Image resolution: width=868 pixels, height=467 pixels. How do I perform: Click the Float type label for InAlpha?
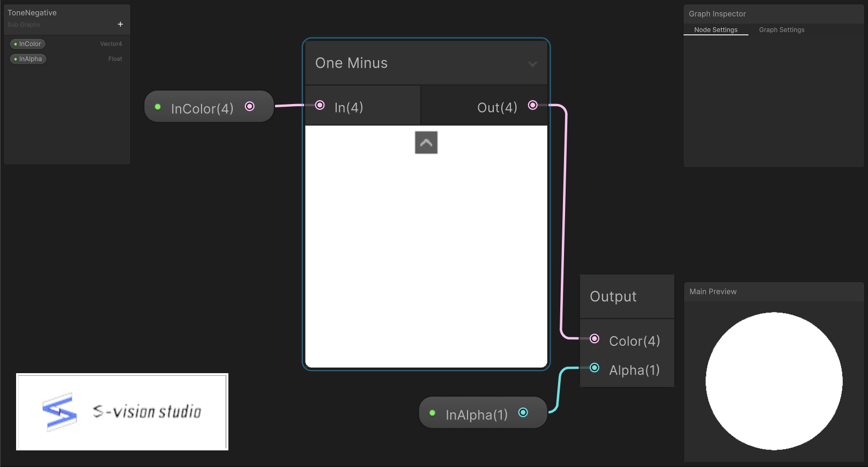click(115, 59)
